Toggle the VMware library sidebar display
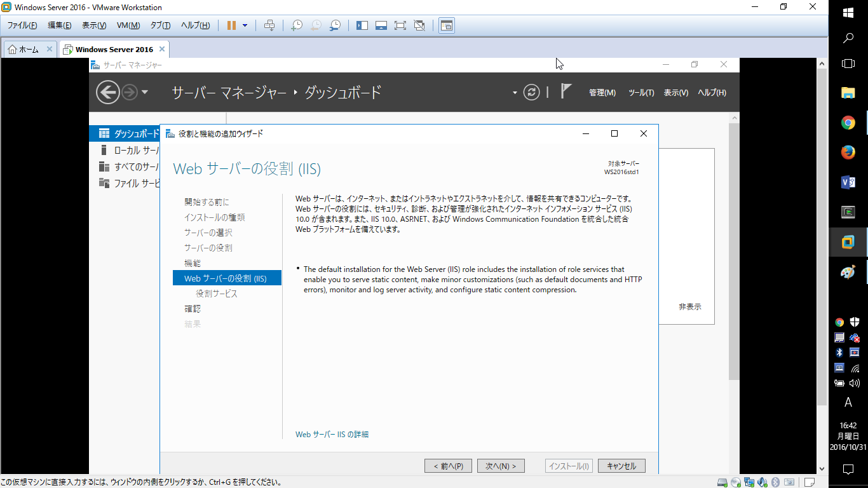The height and width of the screenshot is (488, 868). 362,25
